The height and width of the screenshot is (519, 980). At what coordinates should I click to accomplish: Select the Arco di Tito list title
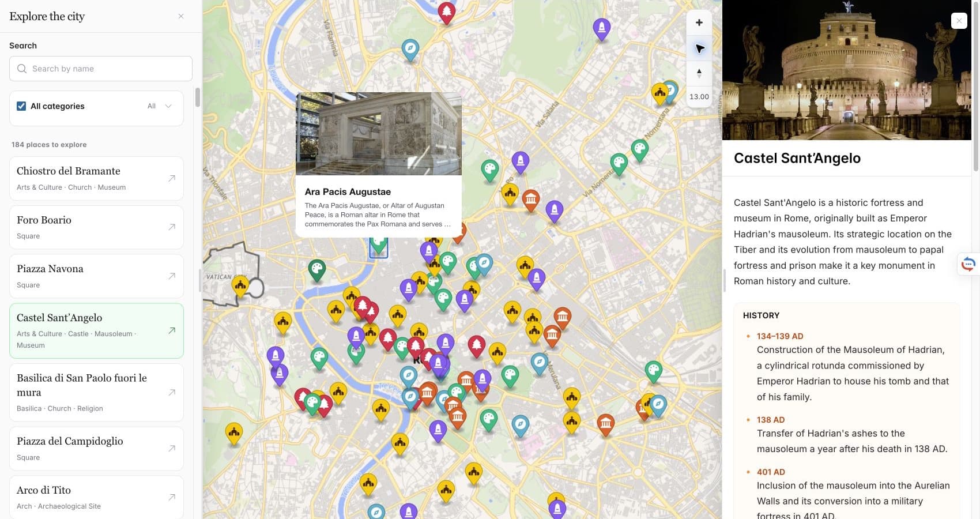coord(44,490)
